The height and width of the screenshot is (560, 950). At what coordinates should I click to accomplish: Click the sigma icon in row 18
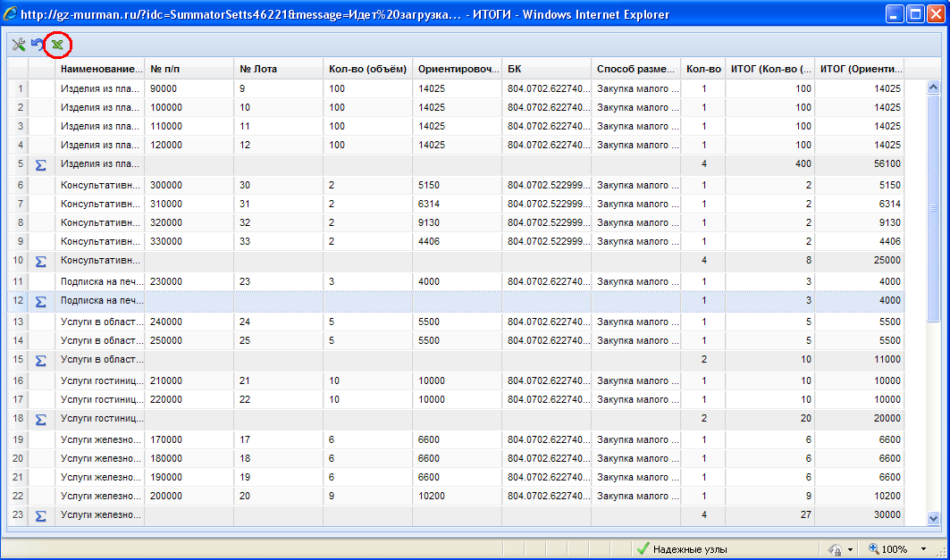(x=40, y=419)
